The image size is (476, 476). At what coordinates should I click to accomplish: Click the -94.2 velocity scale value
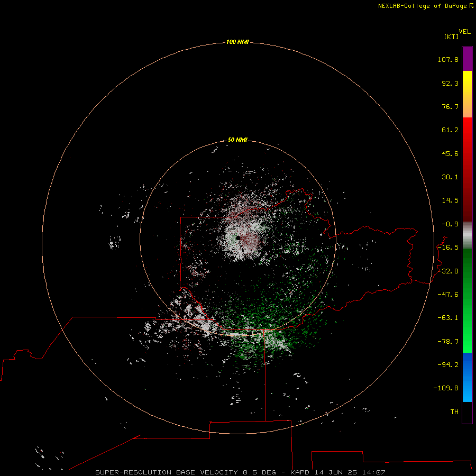(x=448, y=365)
